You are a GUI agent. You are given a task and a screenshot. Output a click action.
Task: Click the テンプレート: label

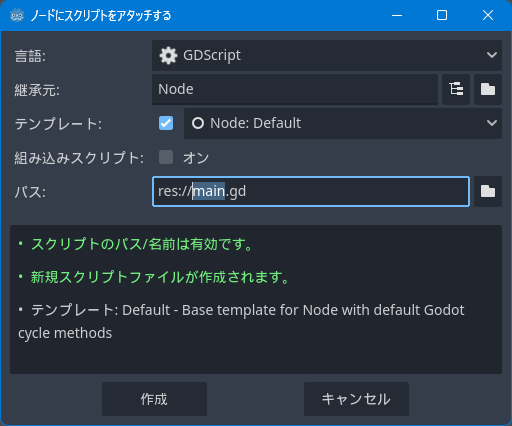click(x=58, y=124)
